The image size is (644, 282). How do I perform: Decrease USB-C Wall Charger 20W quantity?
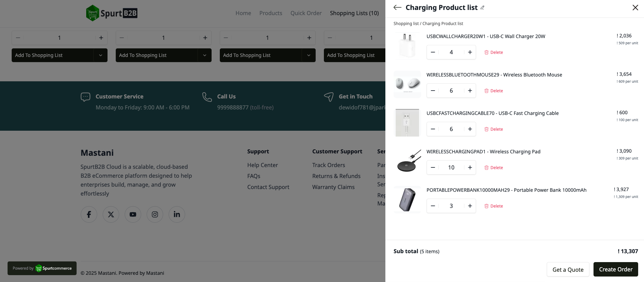[433, 52]
